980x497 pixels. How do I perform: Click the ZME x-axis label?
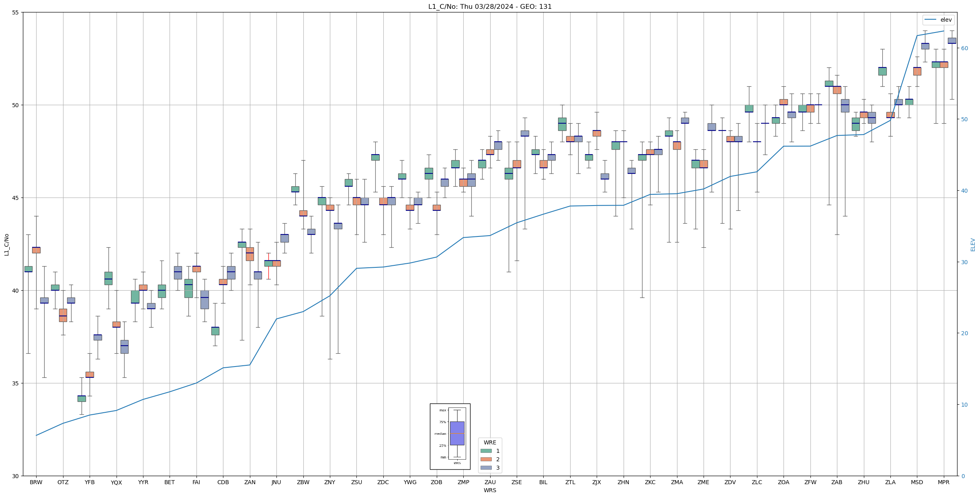tap(704, 482)
